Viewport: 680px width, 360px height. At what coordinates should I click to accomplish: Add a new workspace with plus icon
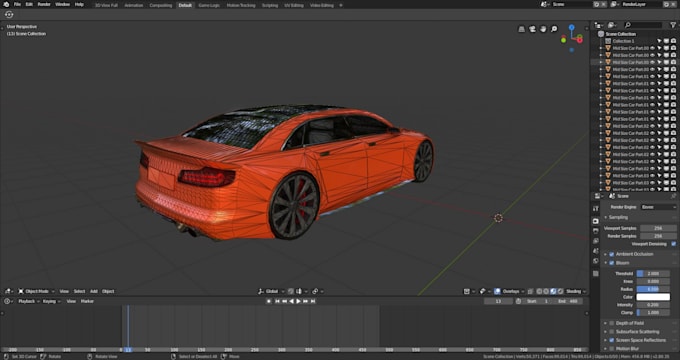(341, 5)
